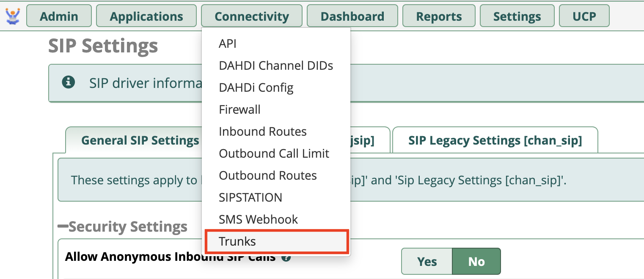Keep Allow Anonymous Inbound SIP Calls on No
The image size is (644, 279).
click(476, 261)
